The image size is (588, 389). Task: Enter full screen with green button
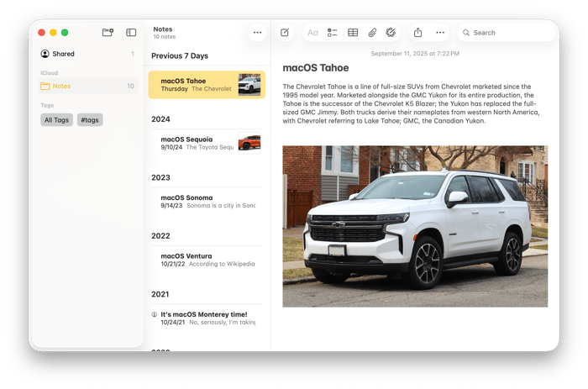pos(65,33)
